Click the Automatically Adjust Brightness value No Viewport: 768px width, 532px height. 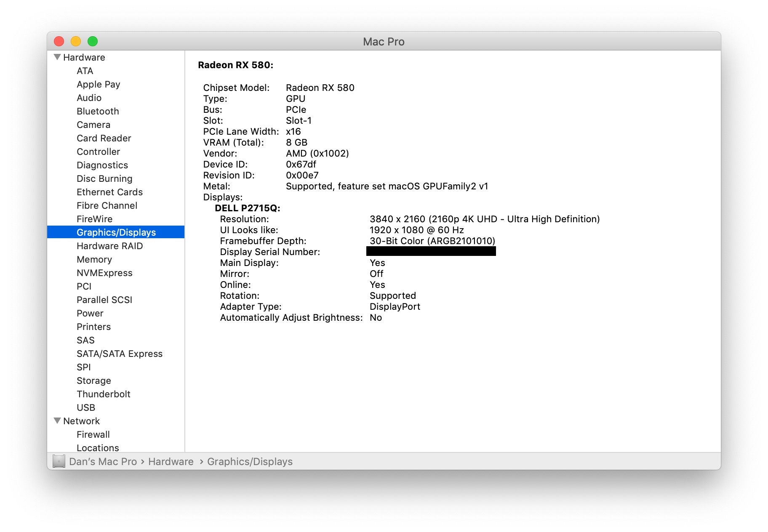tap(376, 317)
